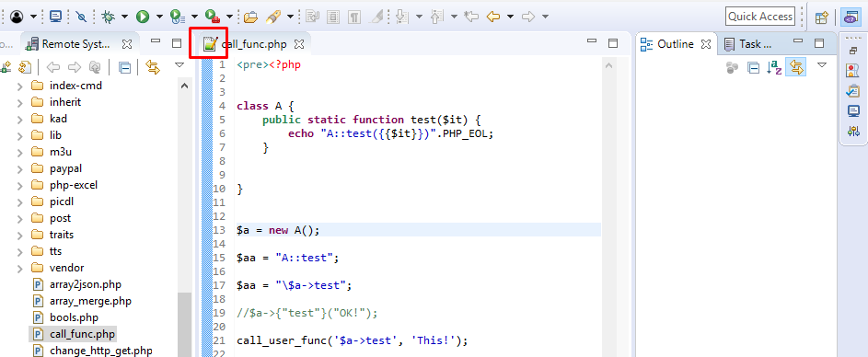This screenshot has height=357, width=868.
Task: Click Collapse All icon in Remote Systems
Action: pyautogui.click(x=125, y=67)
